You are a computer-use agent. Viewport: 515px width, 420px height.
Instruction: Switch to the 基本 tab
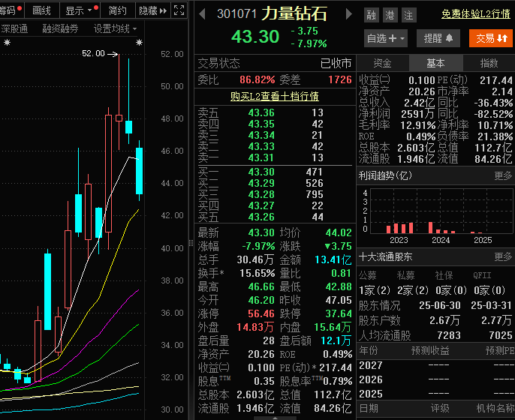click(436, 63)
